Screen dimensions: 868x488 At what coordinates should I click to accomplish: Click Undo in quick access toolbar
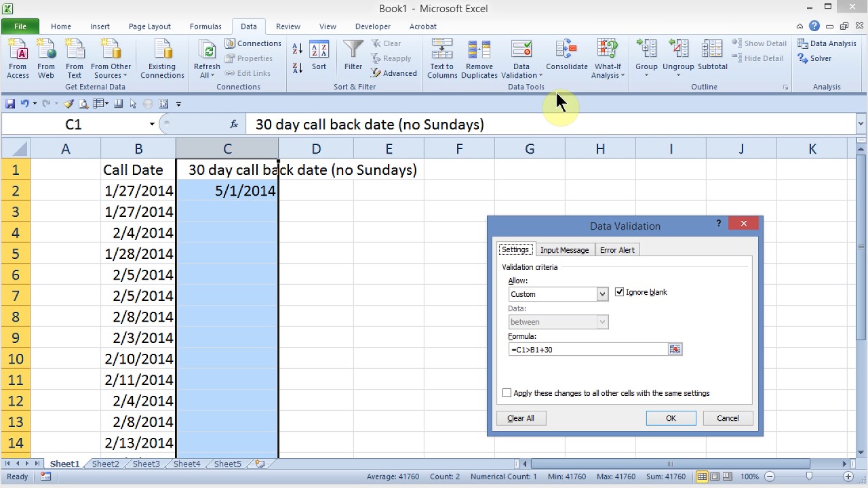click(x=25, y=104)
